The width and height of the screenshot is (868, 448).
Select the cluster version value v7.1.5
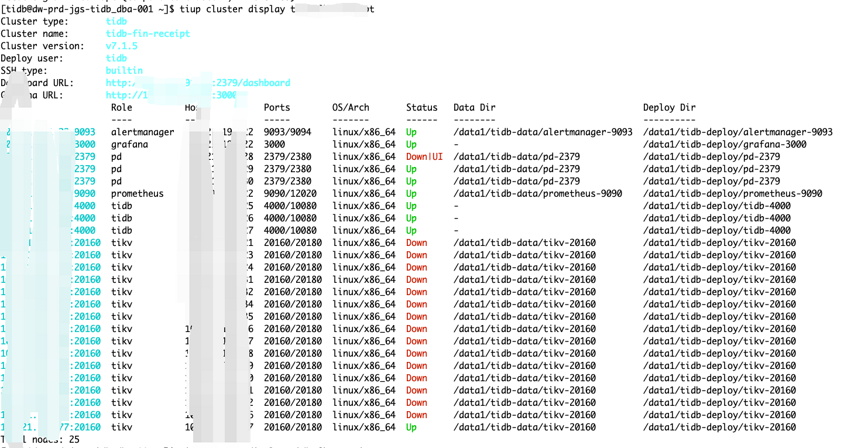(x=122, y=46)
